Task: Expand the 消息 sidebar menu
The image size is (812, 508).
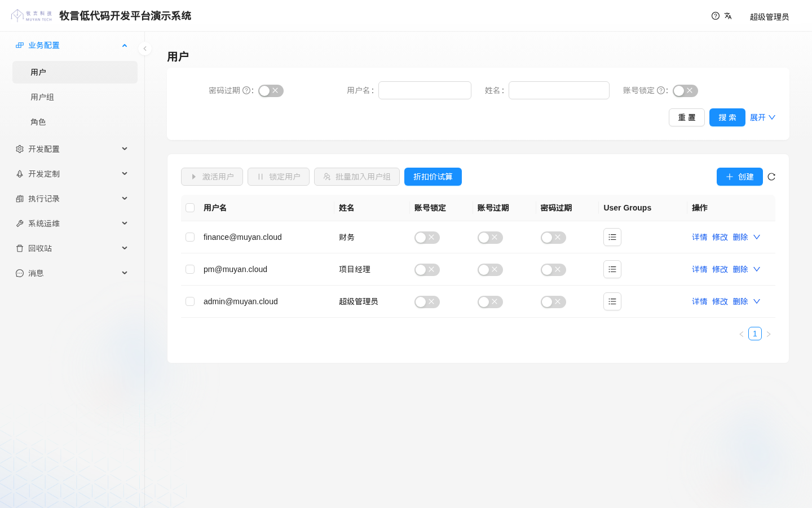Action: (75, 273)
